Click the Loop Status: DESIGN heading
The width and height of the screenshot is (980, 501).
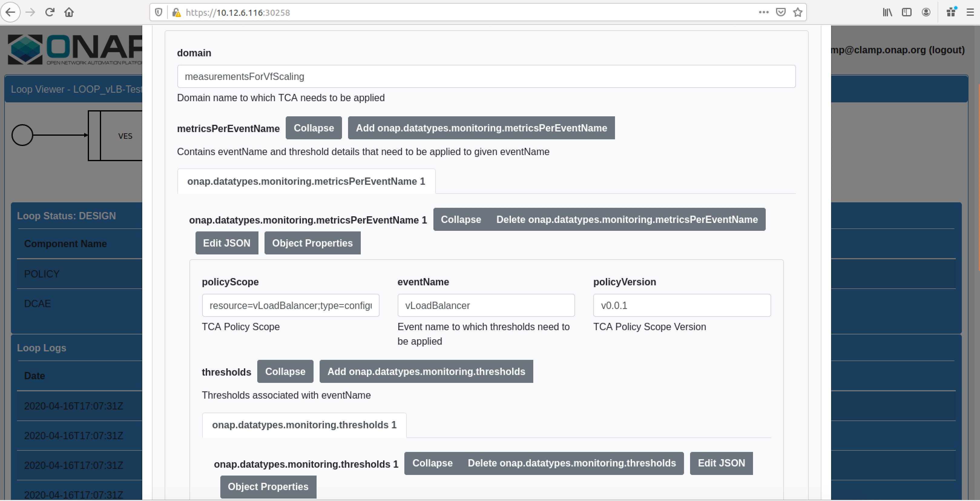coord(67,216)
